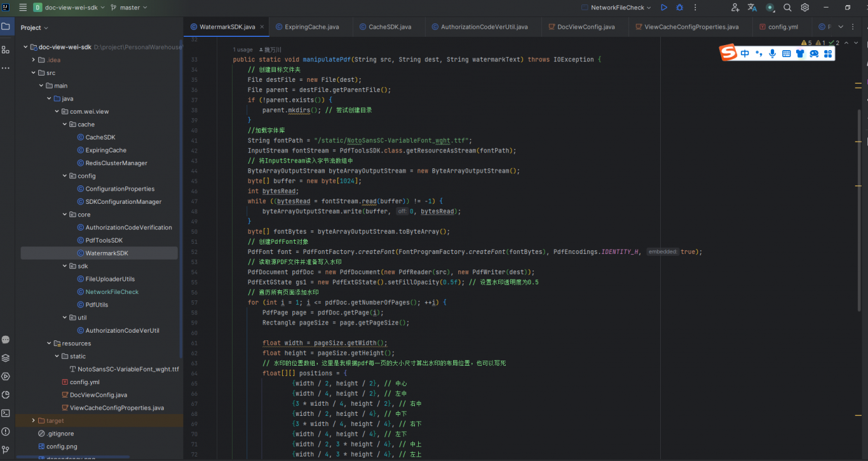Expand the target folder
Viewport: 868px width, 461px height.
click(x=34, y=420)
